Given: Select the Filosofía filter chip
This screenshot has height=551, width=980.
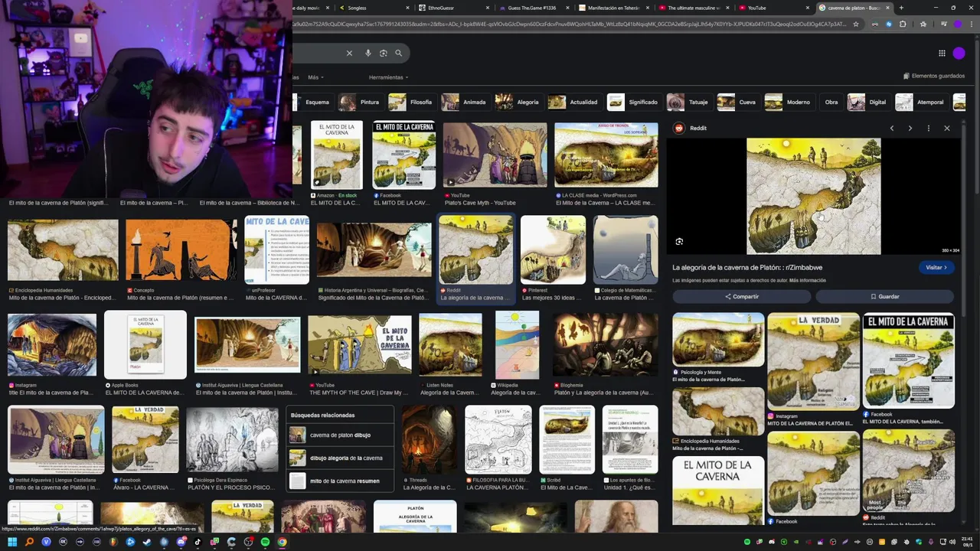Looking at the screenshot, I should [412, 102].
